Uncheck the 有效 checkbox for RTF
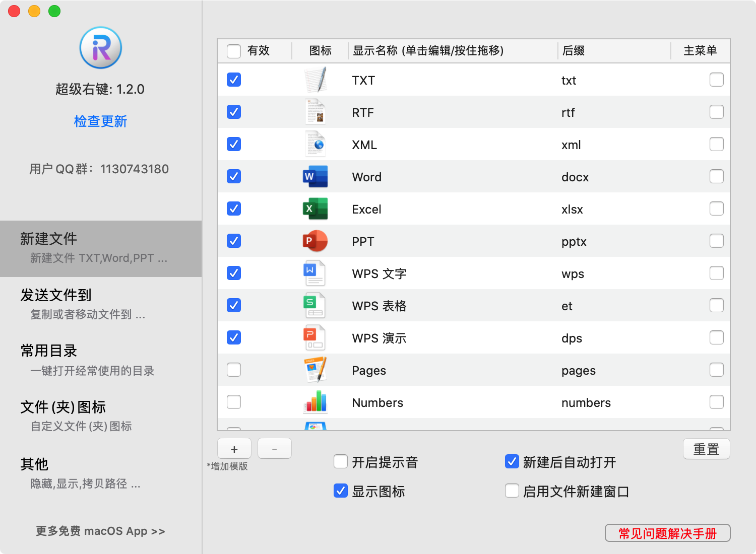Screen dimensions: 756x554 pyautogui.click(x=234, y=112)
